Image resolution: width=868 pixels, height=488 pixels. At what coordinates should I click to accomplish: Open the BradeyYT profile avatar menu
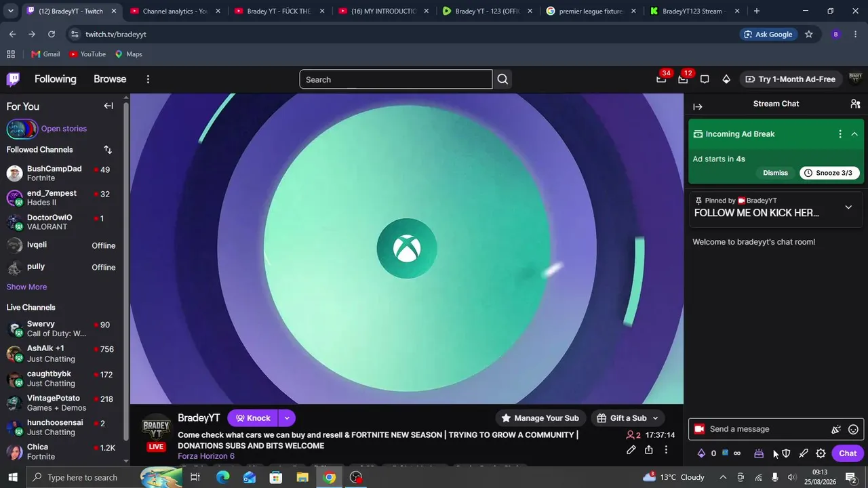[855, 79]
